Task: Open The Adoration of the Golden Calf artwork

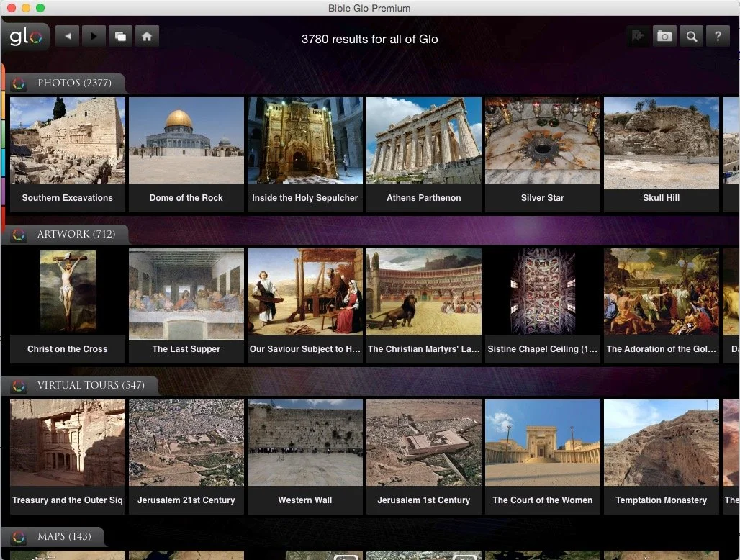Action: click(662, 306)
